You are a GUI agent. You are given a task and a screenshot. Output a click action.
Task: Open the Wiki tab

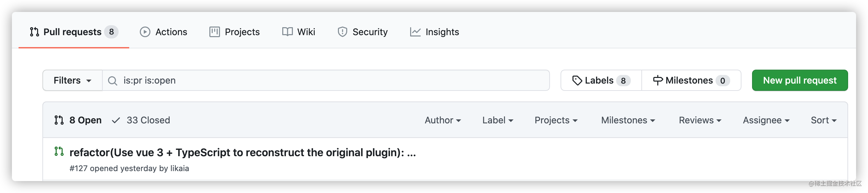click(298, 32)
